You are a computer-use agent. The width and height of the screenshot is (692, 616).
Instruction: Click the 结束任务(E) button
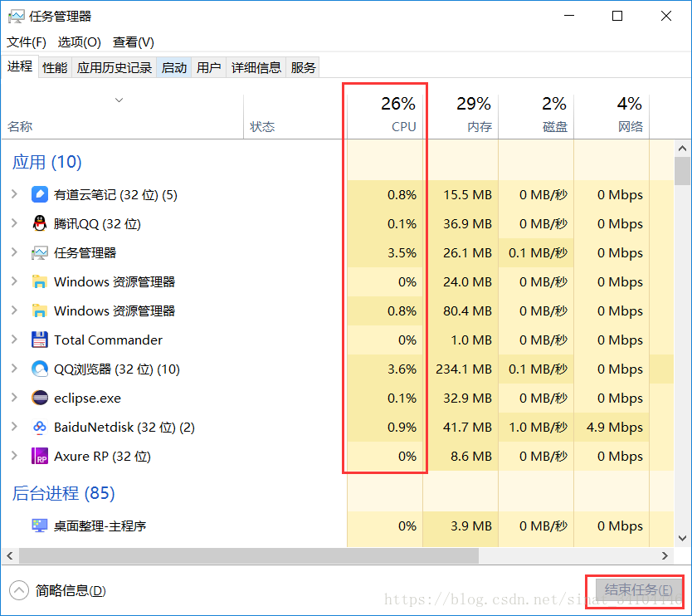pos(638,589)
